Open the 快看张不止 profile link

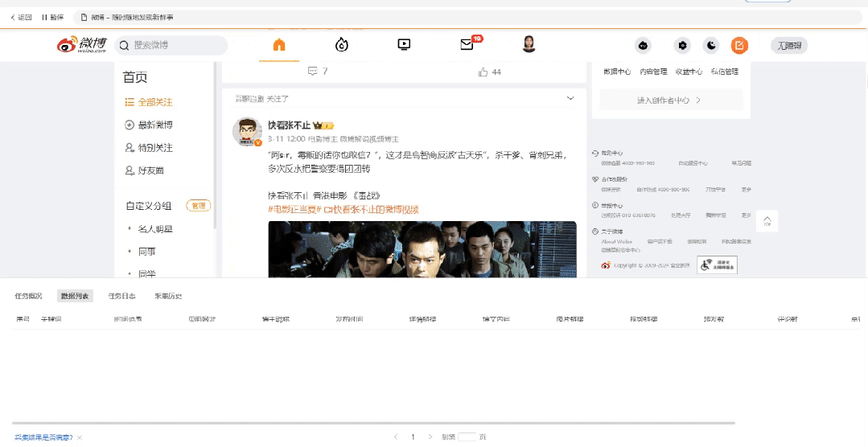click(289, 125)
